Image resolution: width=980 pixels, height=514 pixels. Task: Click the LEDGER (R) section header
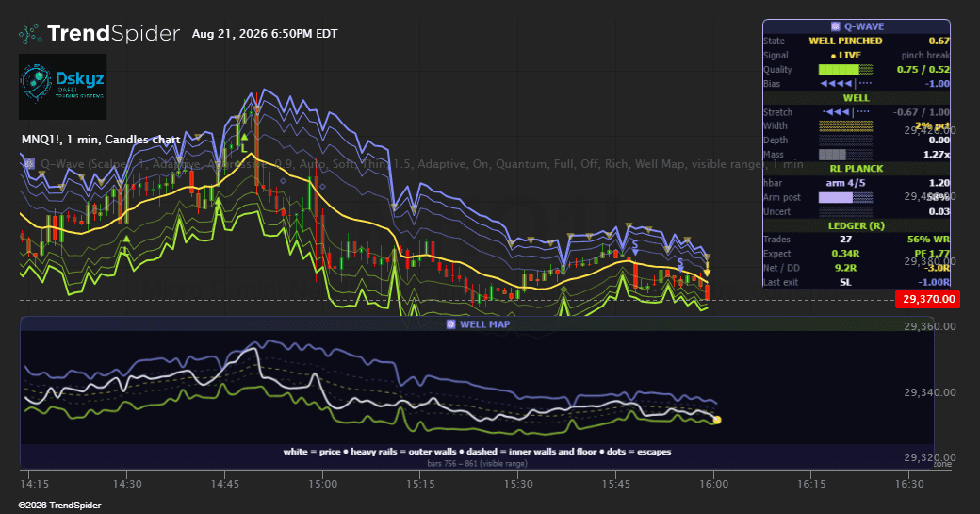(x=857, y=225)
